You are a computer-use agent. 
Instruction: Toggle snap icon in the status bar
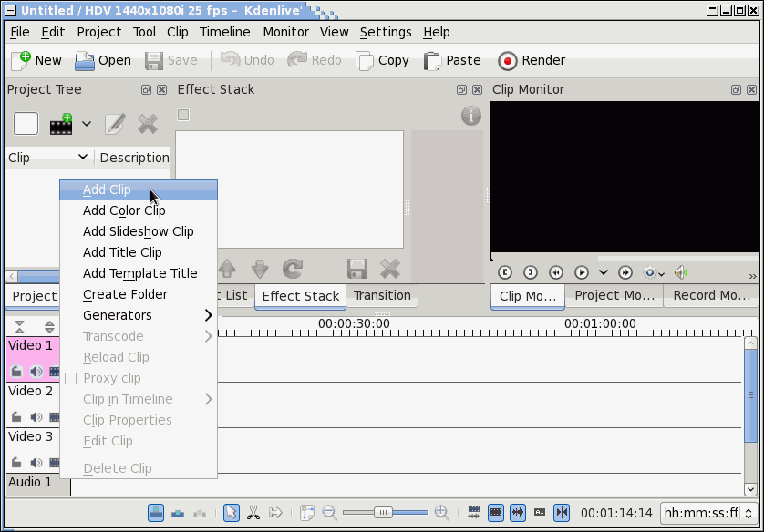tap(562, 513)
